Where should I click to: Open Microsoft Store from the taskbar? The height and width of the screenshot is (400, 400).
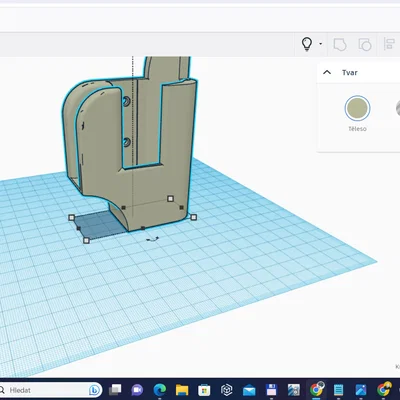coord(204,390)
